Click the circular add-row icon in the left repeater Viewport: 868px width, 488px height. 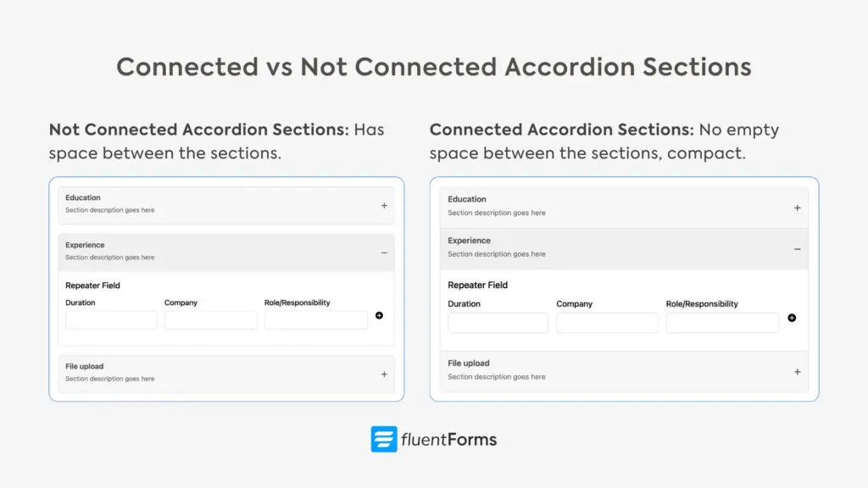click(379, 315)
